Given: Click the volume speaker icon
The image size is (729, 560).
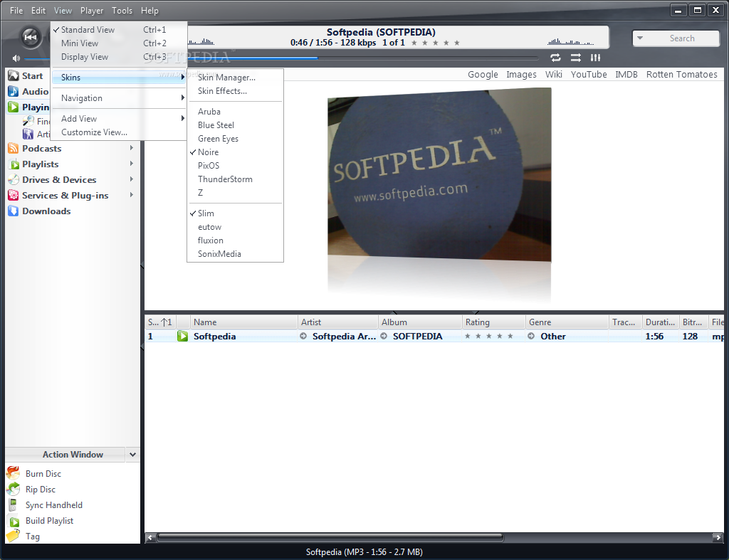Looking at the screenshot, I should [x=16, y=58].
